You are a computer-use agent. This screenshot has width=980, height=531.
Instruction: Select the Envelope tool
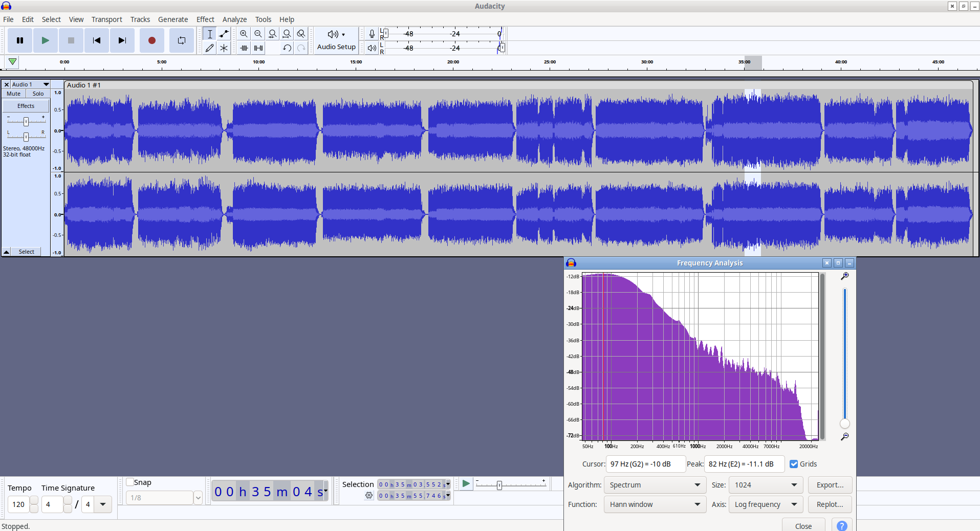click(224, 34)
